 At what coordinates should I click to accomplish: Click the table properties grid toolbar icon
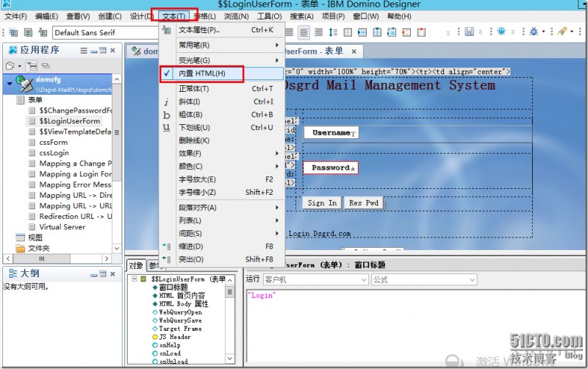[x=348, y=32]
